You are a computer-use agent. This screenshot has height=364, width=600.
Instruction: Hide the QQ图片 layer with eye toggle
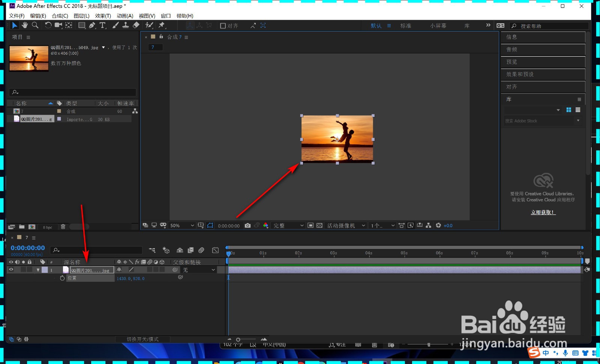pyautogui.click(x=11, y=270)
